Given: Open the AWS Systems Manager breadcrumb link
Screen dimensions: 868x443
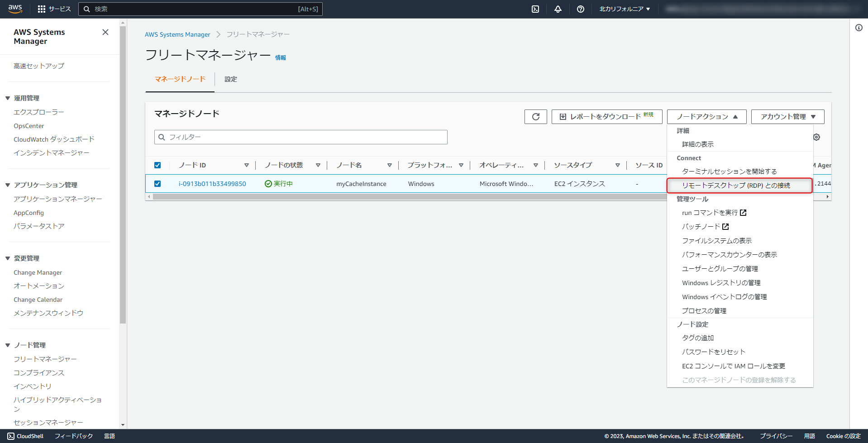Looking at the screenshot, I should pos(177,34).
